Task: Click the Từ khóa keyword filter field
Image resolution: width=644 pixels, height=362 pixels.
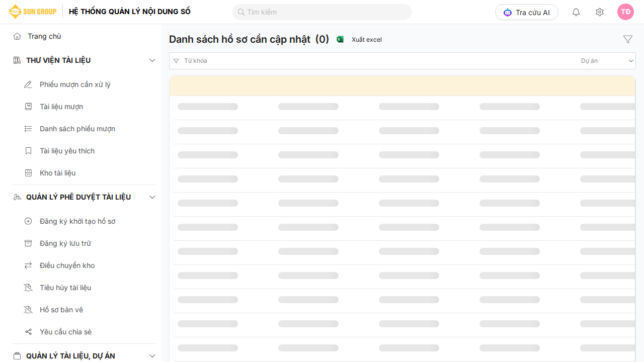Action: 372,61
